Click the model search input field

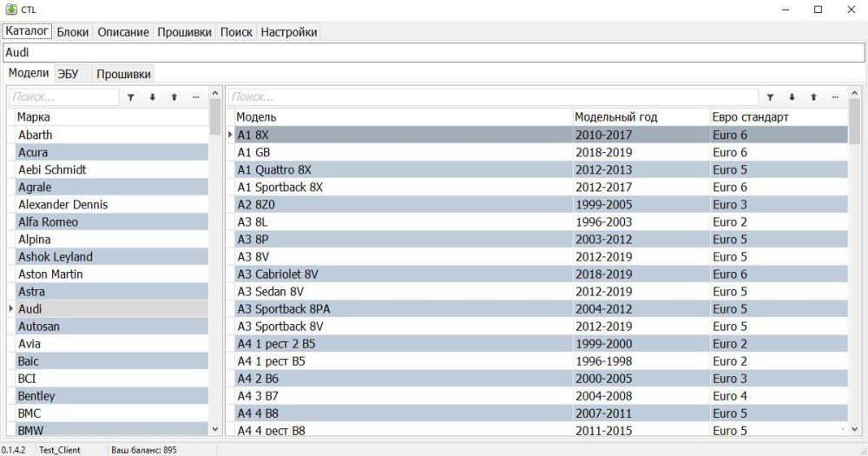pos(490,97)
